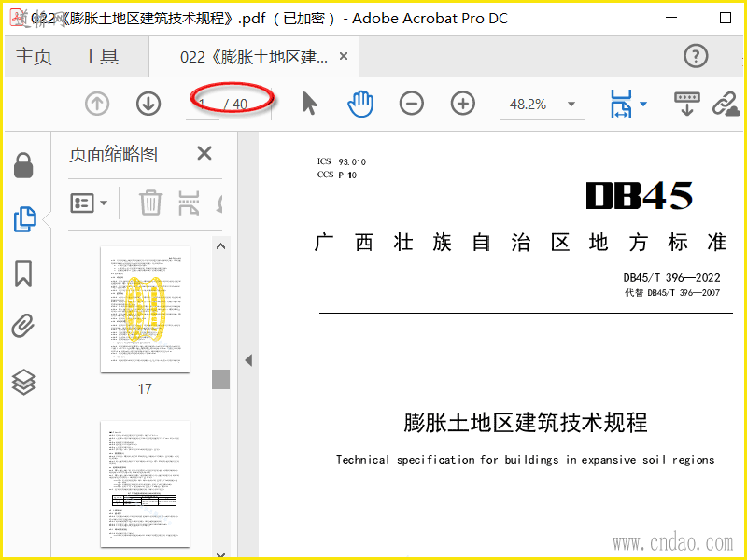The height and width of the screenshot is (560, 747).
Task: Open thumbnail options menu dropdown
Action: (x=89, y=203)
